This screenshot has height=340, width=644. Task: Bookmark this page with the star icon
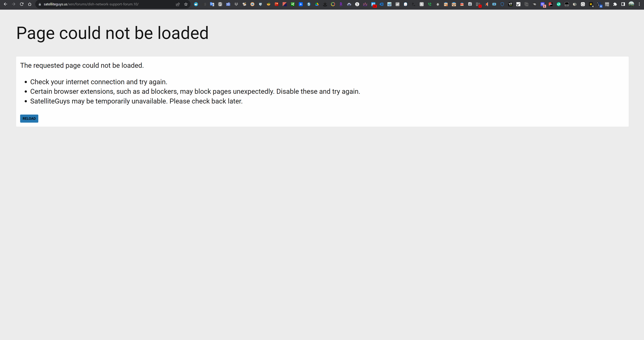[x=186, y=4]
